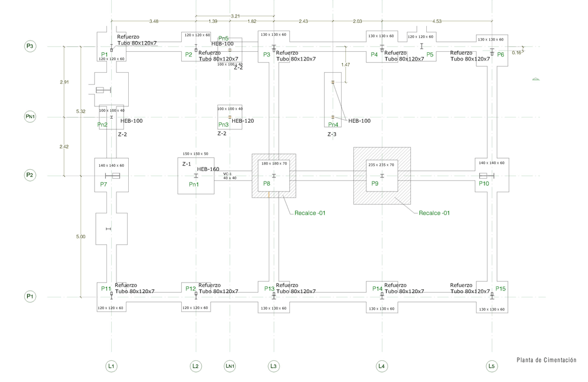588x382 pixels.
Task: Click the 5.32 vertical dimension text
Action: [81, 111]
